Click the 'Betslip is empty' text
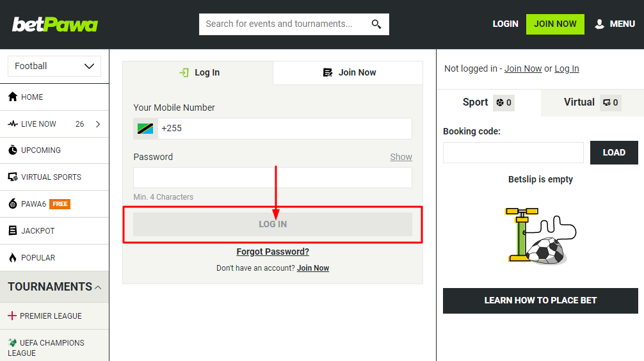 (x=540, y=179)
